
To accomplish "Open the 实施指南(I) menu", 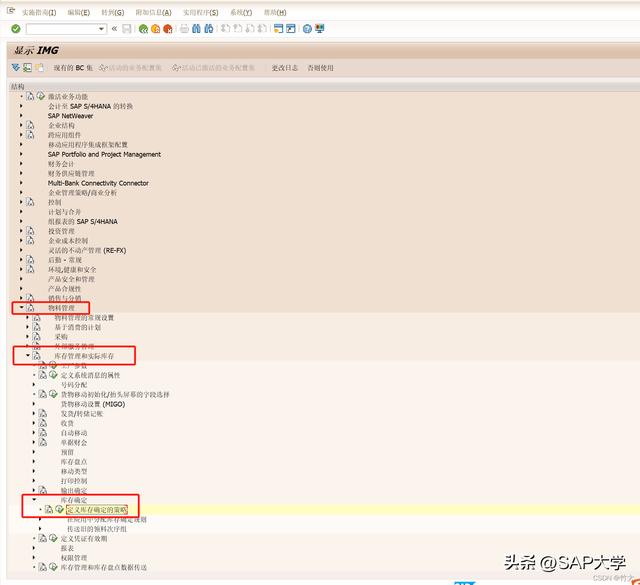I will [39, 13].
